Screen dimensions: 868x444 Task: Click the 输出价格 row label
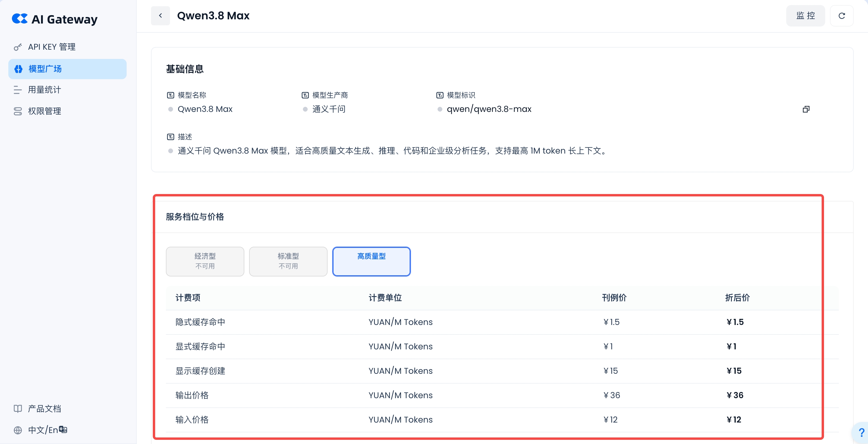(192, 395)
